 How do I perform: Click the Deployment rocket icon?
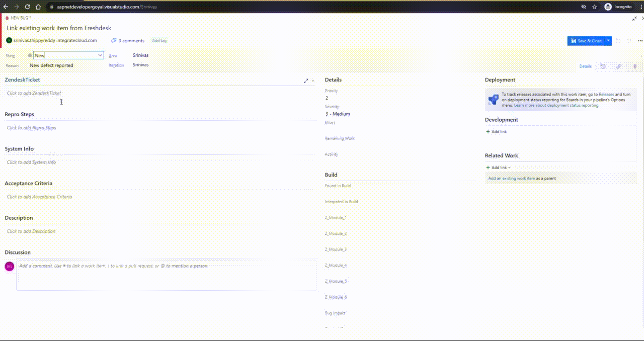[x=493, y=100]
